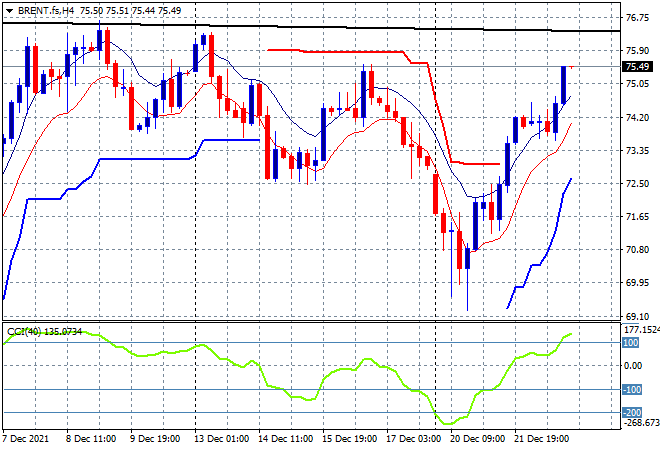This screenshot has width=660, height=450.
Task: Click the 177.1524 CCI scale maximum value
Action: (x=640, y=330)
